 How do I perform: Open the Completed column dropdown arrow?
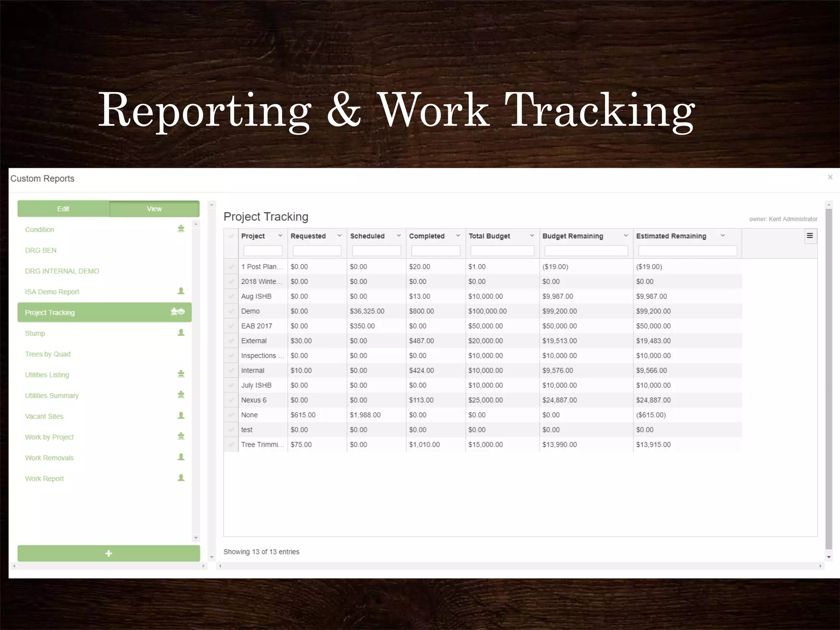point(458,236)
